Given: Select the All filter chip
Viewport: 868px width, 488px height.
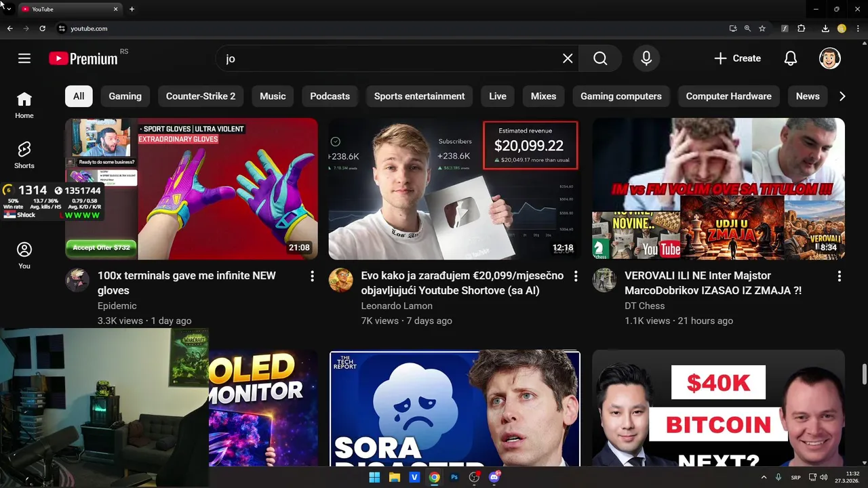Looking at the screenshot, I should click(x=79, y=96).
